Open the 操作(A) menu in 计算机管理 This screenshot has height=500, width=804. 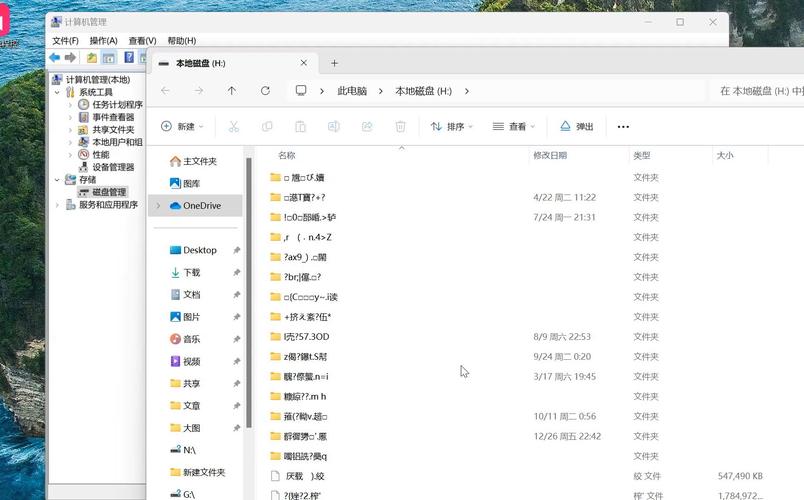point(104,41)
